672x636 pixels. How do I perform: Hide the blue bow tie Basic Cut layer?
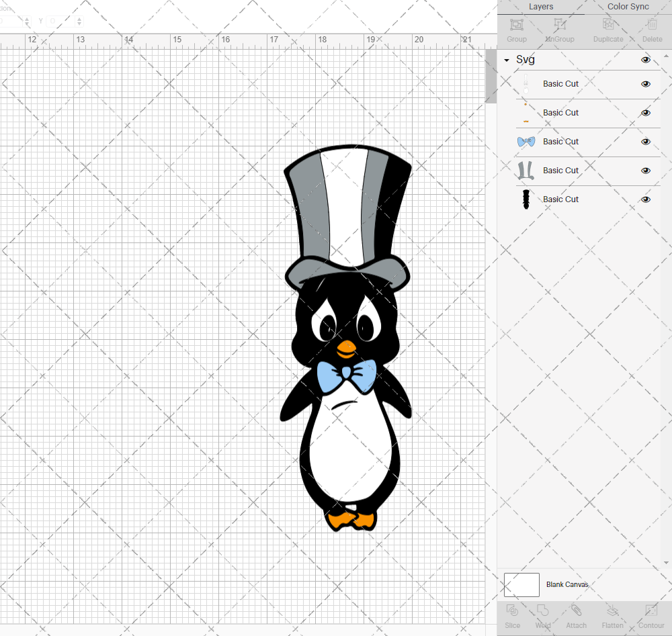(x=645, y=142)
